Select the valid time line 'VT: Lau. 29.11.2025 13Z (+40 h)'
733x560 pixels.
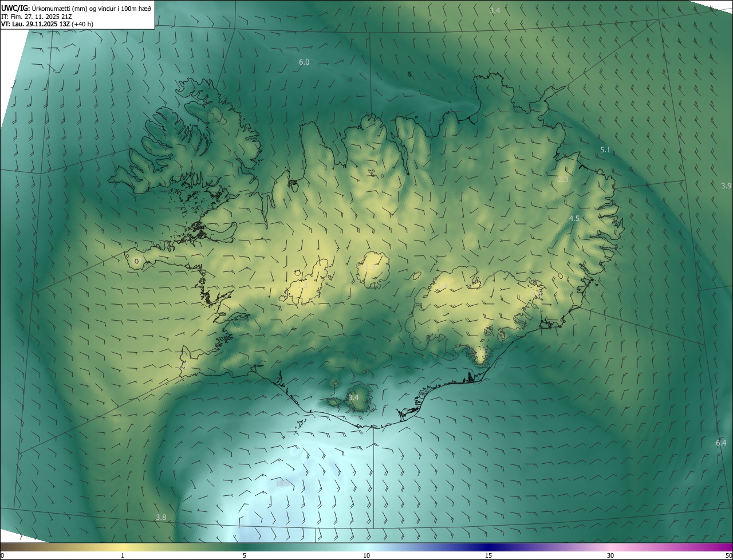coord(47,24)
